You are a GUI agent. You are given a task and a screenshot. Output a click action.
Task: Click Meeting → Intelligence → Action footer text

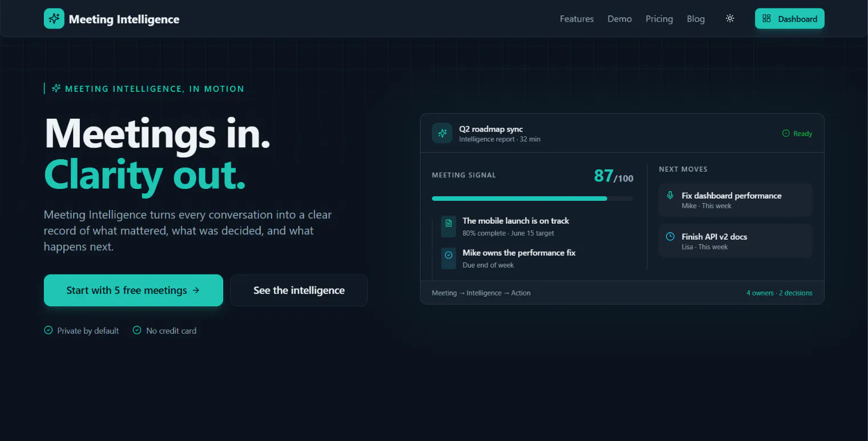[x=481, y=293]
